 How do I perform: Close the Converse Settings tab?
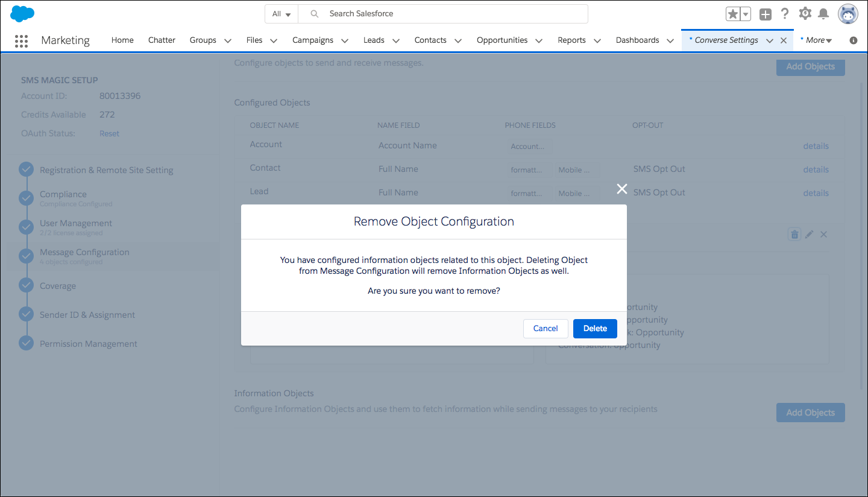pyautogui.click(x=784, y=40)
